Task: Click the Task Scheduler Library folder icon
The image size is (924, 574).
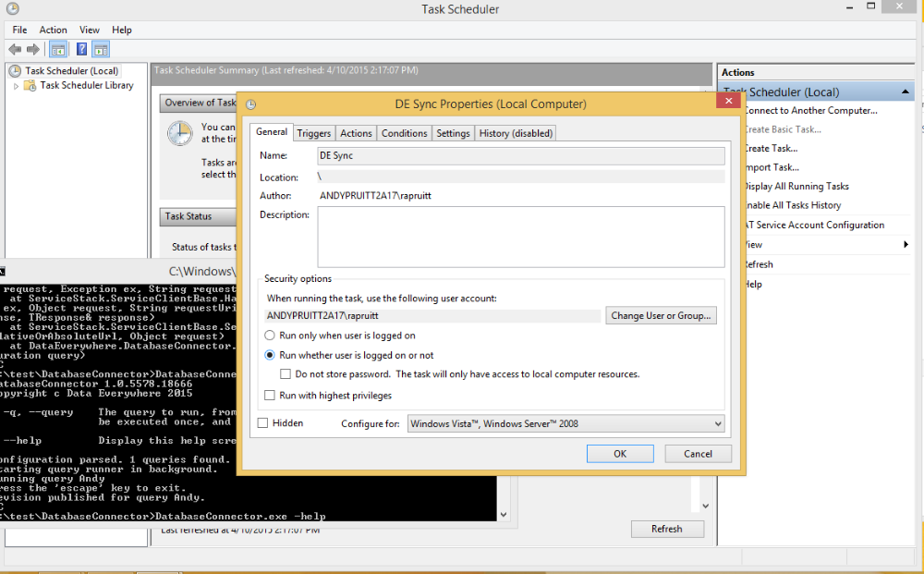Action: 30,86
